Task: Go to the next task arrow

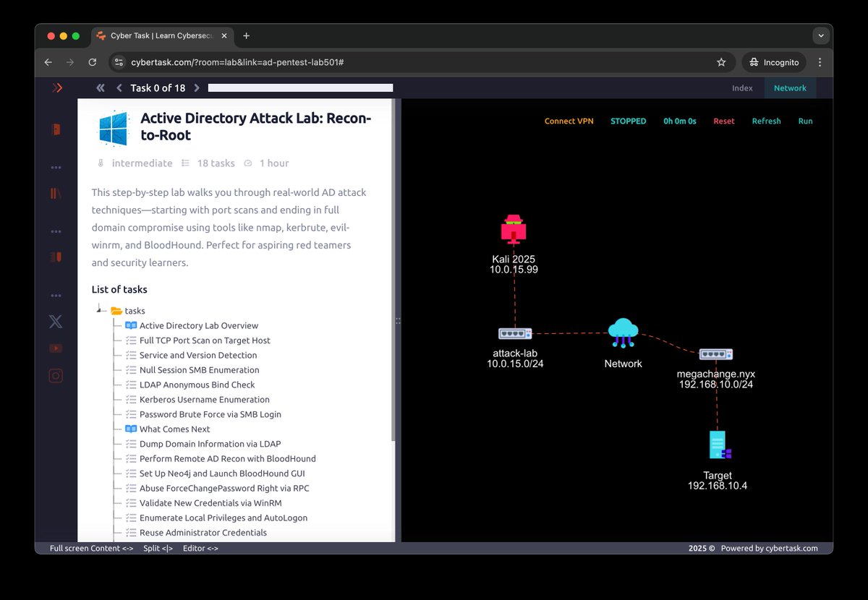Action: [196, 88]
